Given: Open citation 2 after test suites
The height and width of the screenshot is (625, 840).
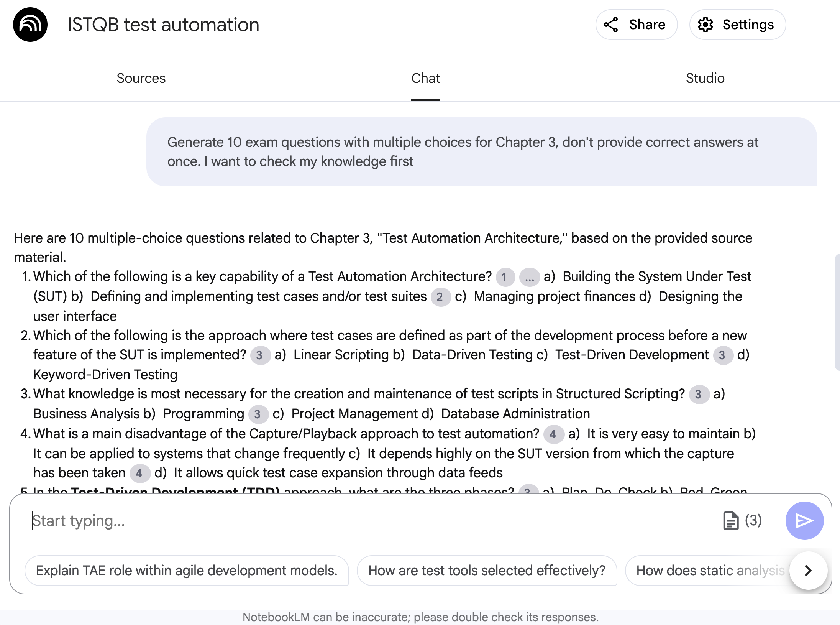Looking at the screenshot, I should click(440, 297).
